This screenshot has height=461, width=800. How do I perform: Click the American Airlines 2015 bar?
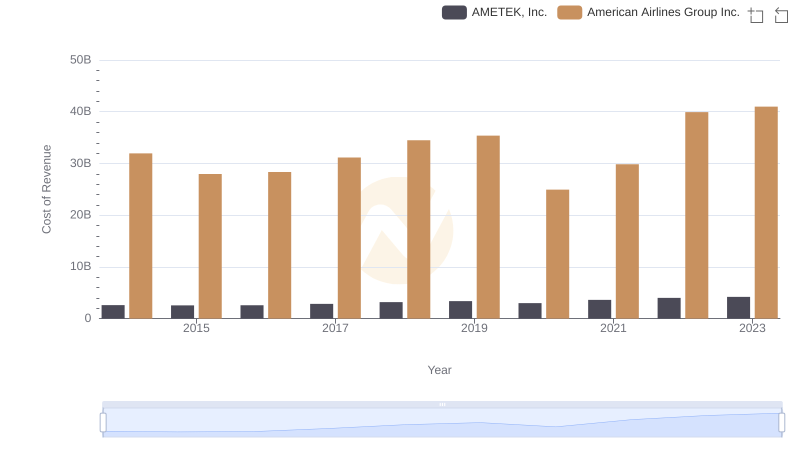(x=210, y=246)
